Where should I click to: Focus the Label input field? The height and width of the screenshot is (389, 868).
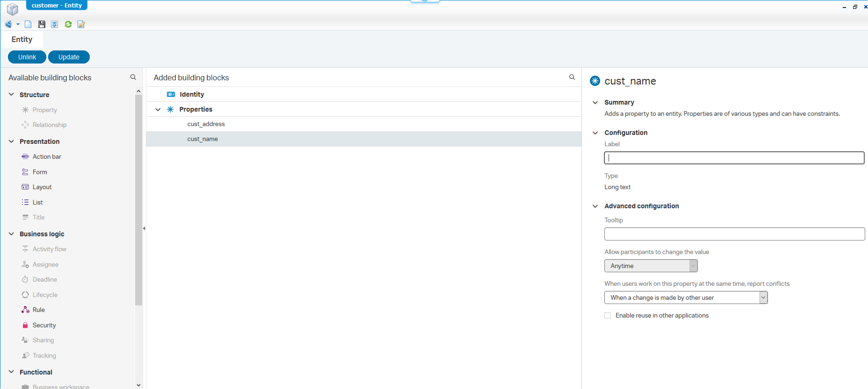tap(734, 158)
